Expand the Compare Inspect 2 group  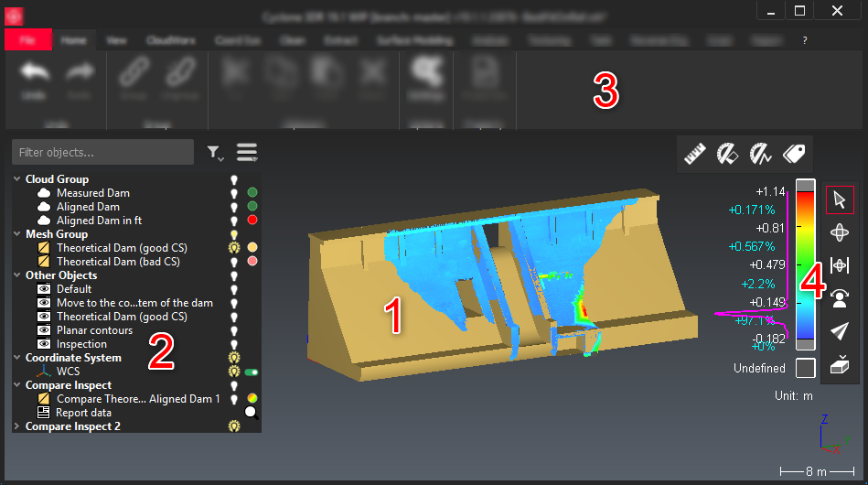pyautogui.click(x=17, y=426)
